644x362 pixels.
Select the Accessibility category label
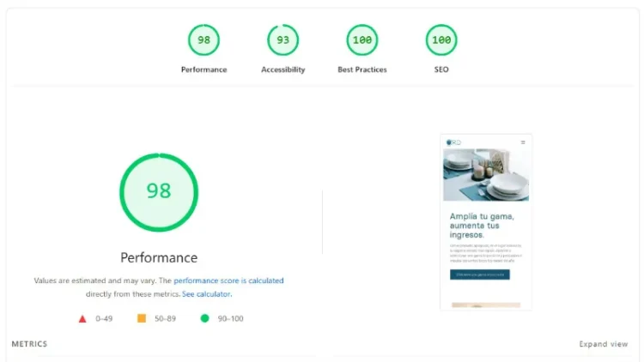click(283, 69)
